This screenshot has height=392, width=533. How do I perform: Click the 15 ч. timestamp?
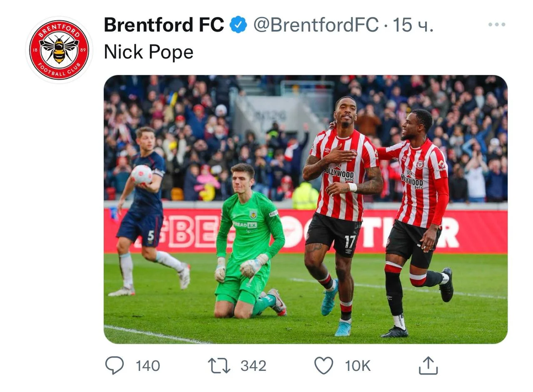click(x=413, y=25)
